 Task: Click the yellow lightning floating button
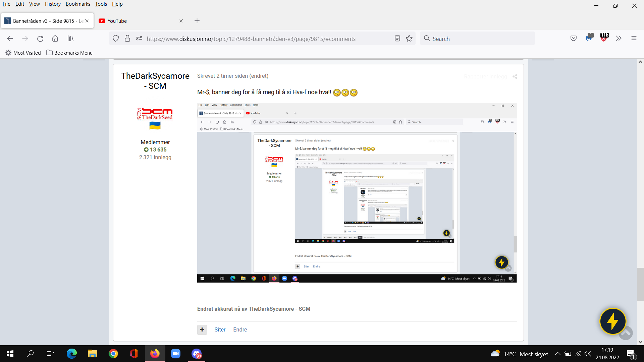pyautogui.click(x=613, y=321)
